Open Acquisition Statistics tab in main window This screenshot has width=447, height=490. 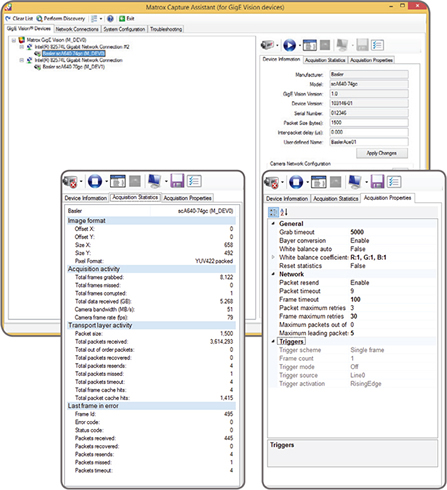point(325,60)
